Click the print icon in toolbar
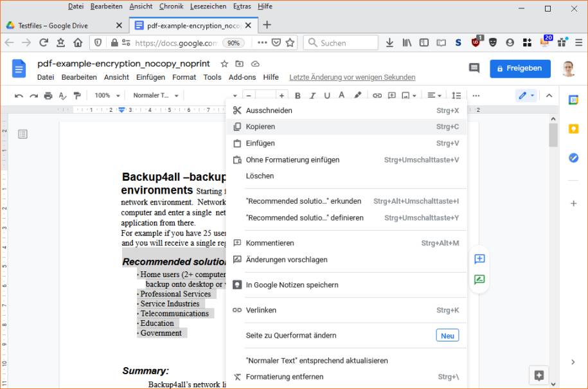588x389 pixels. coord(48,96)
